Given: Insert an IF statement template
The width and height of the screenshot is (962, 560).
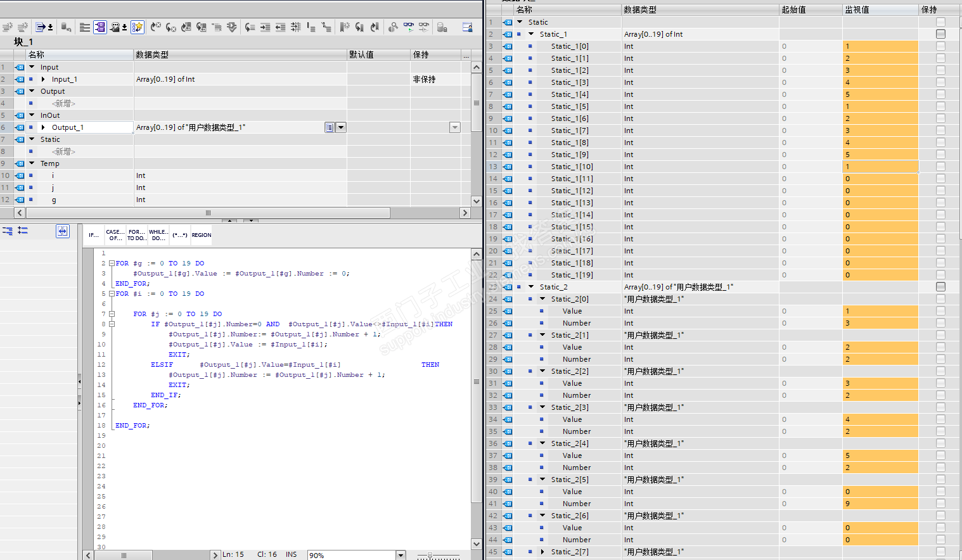Looking at the screenshot, I should click(94, 235).
